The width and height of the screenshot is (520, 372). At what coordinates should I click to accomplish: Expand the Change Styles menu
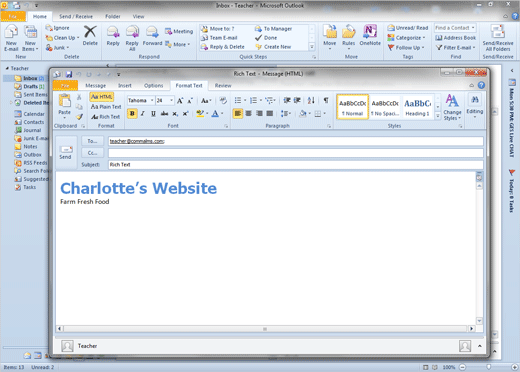452,107
